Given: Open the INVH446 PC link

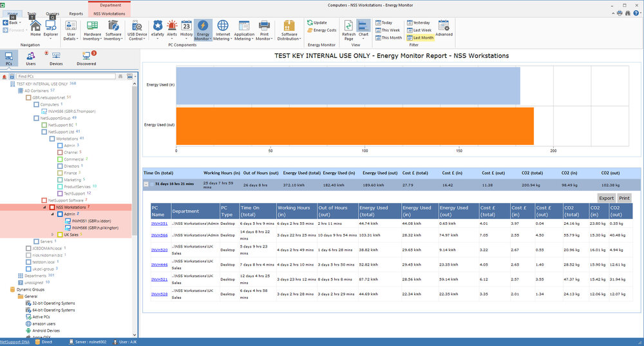Looking at the screenshot, I should [159, 265].
